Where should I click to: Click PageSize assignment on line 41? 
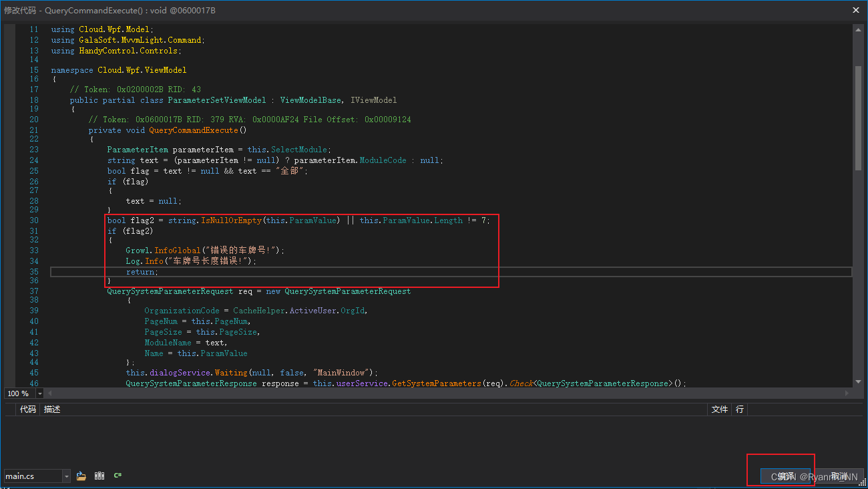tap(202, 332)
